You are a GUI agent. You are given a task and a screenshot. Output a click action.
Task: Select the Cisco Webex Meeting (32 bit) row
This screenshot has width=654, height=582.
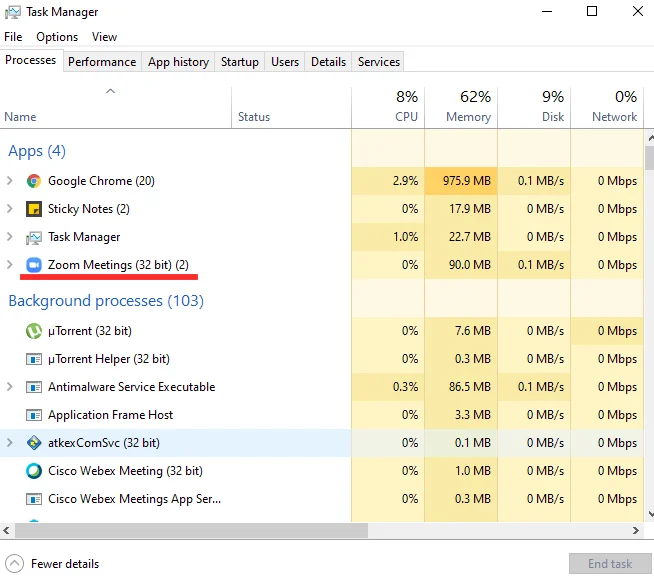(x=322, y=471)
